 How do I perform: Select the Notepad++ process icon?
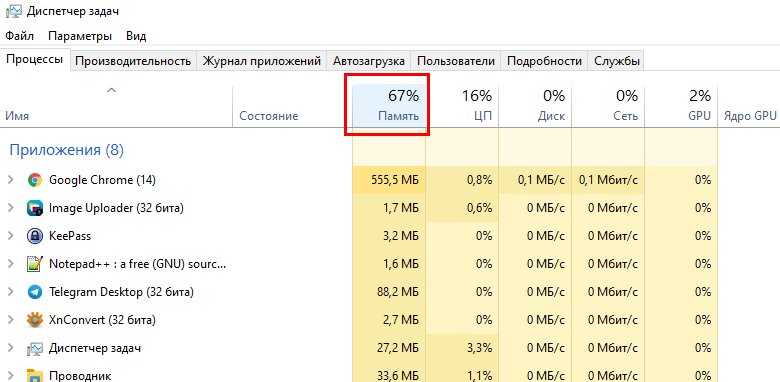(34, 264)
